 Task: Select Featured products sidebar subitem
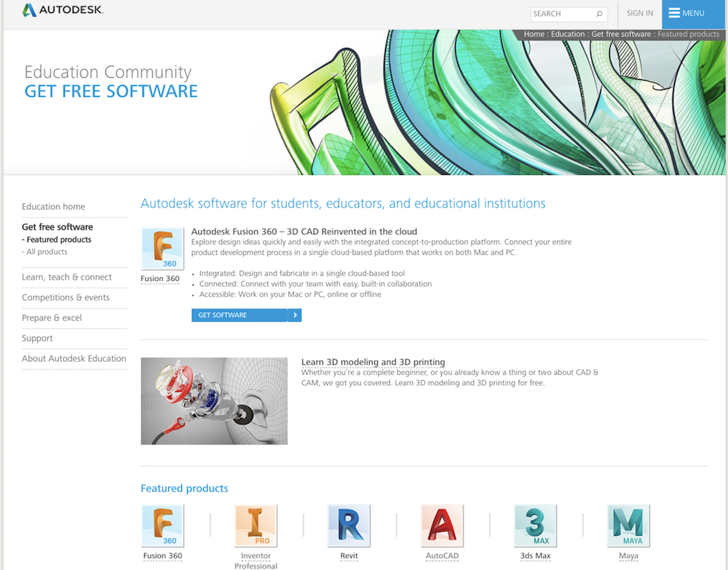pyautogui.click(x=57, y=240)
